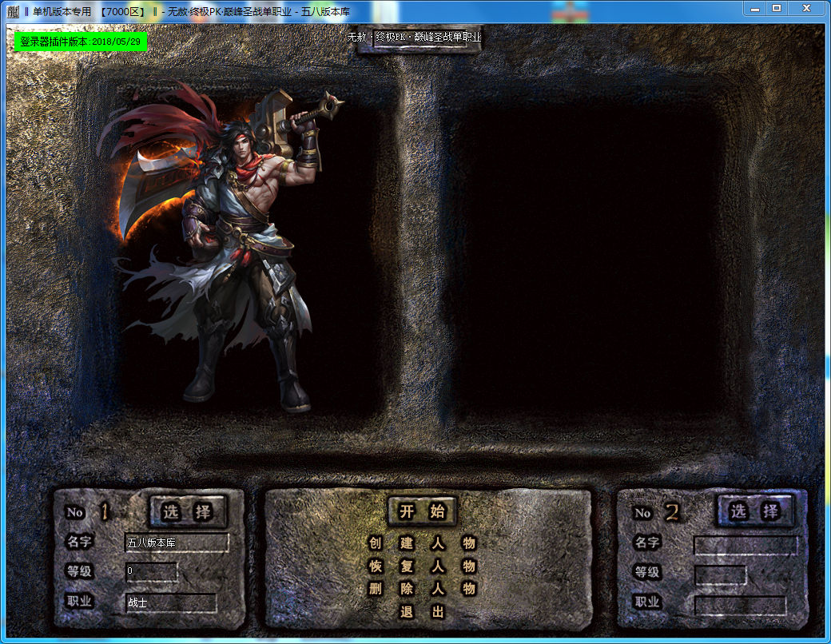Choose 恢复人物 (restore character) option
831x644 pixels.
click(x=422, y=566)
